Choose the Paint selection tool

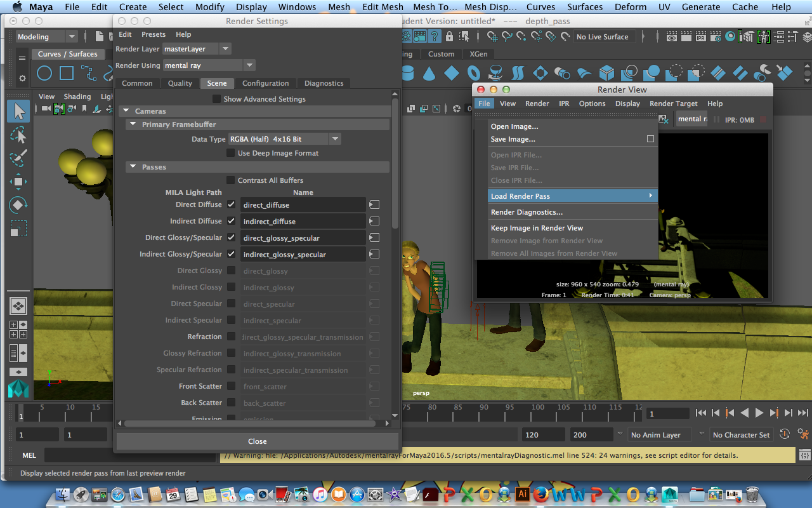click(x=18, y=158)
